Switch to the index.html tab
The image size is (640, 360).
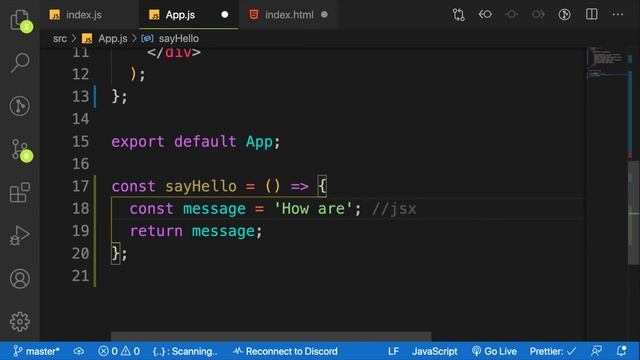click(x=289, y=15)
